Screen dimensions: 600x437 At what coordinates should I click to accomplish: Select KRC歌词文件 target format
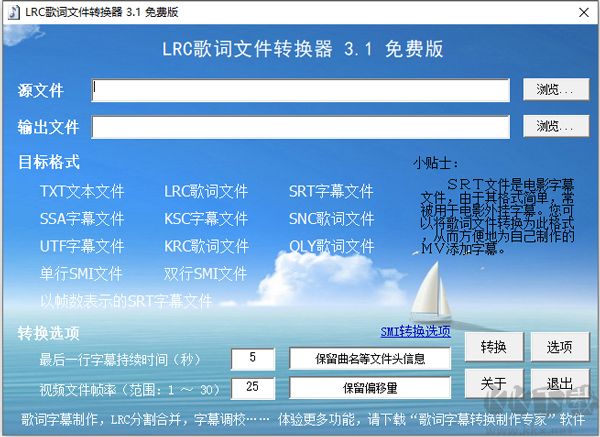pos(206,246)
